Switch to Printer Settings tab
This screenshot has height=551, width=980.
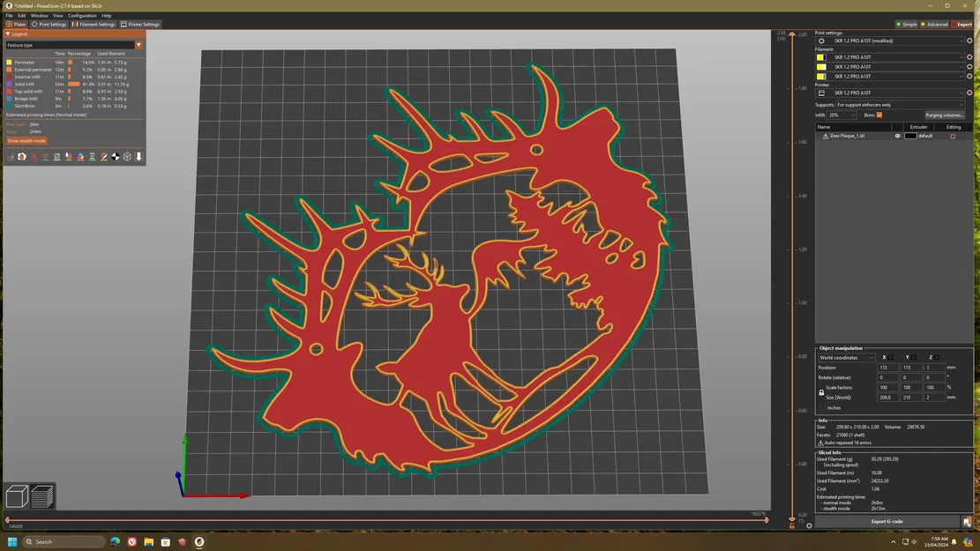[140, 25]
